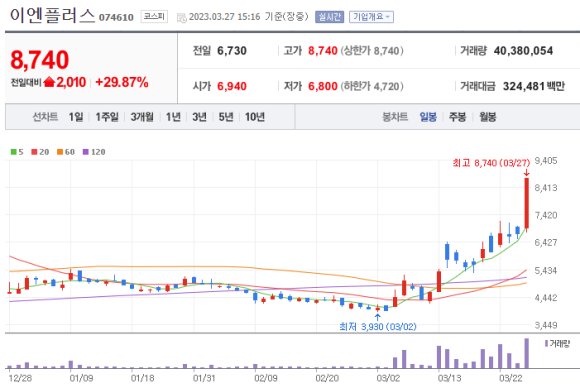Click the tallest volume bar at far right

[527, 353]
